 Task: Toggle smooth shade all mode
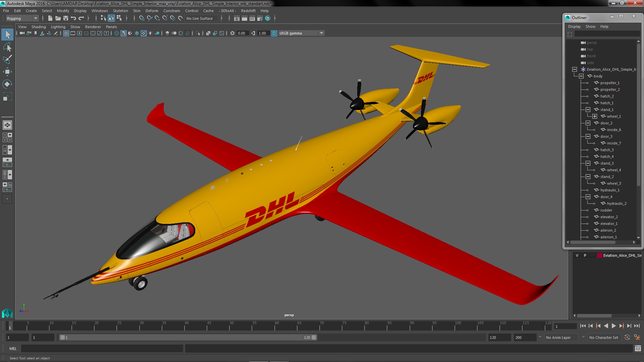(123, 33)
